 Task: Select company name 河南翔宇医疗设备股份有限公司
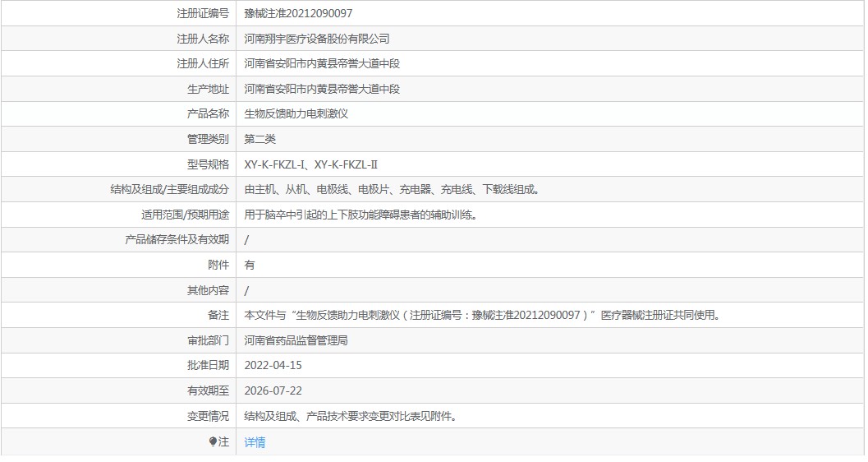pyautogui.click(x=317, y=39)
